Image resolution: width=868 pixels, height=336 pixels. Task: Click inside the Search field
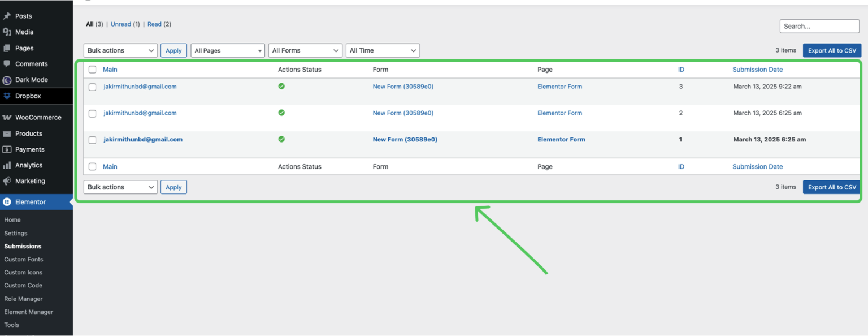pyautogui.click(x=819, y=26)
